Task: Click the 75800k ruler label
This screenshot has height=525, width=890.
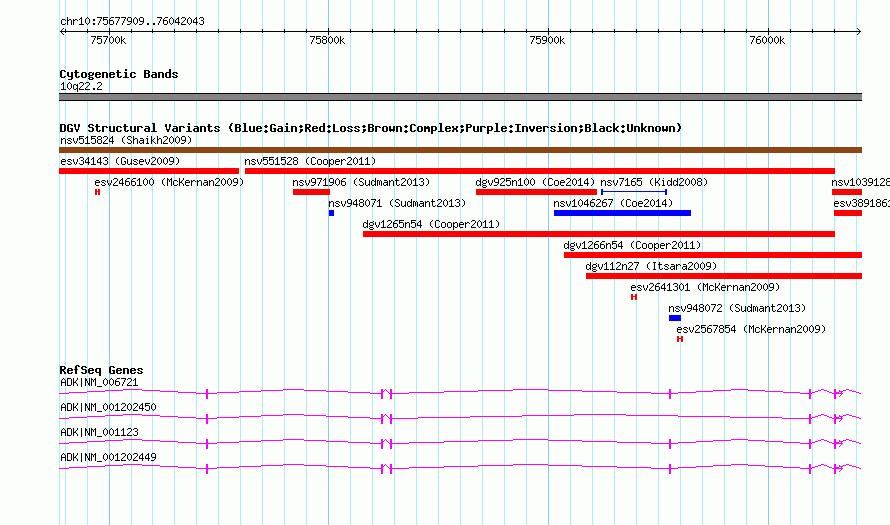Action: tap(327, 40)
